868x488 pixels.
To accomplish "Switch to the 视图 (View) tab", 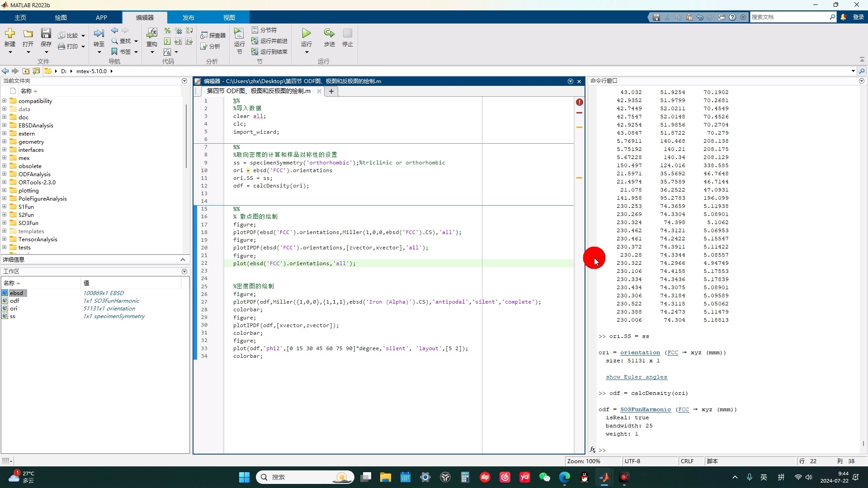I will pyautogui.click(x=229, y=18).
